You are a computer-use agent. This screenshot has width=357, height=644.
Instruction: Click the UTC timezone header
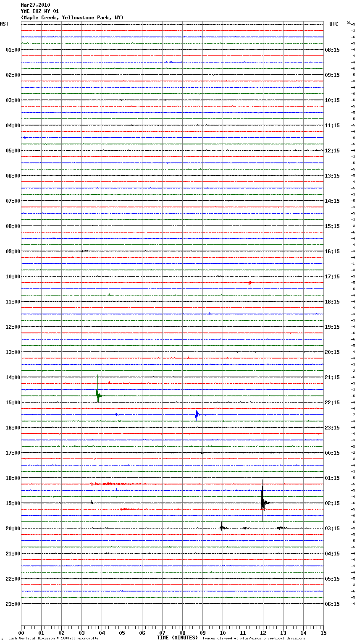click(x=334, y=24)
